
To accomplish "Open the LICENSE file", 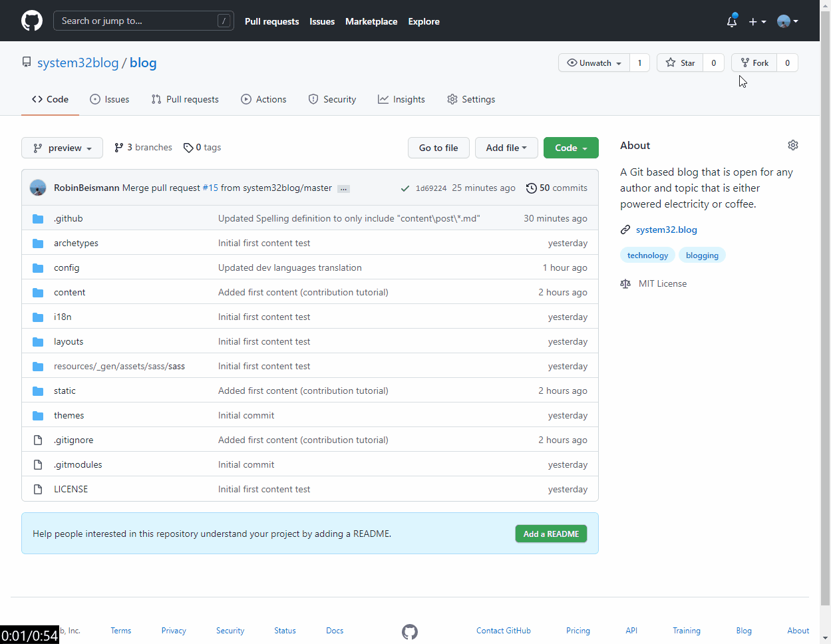I will click(71, 489).
